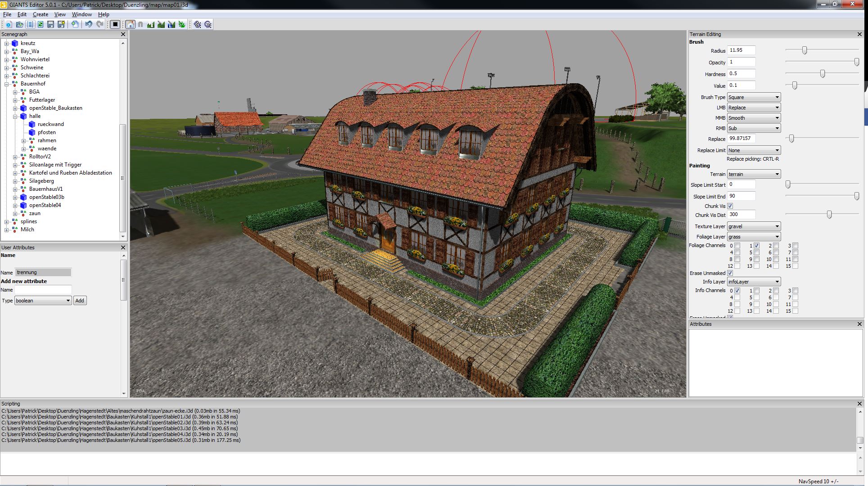The width and height of the screenshot is (868, 486).
Task: Select the BauernhausV1 tree item
Action: 46,189
